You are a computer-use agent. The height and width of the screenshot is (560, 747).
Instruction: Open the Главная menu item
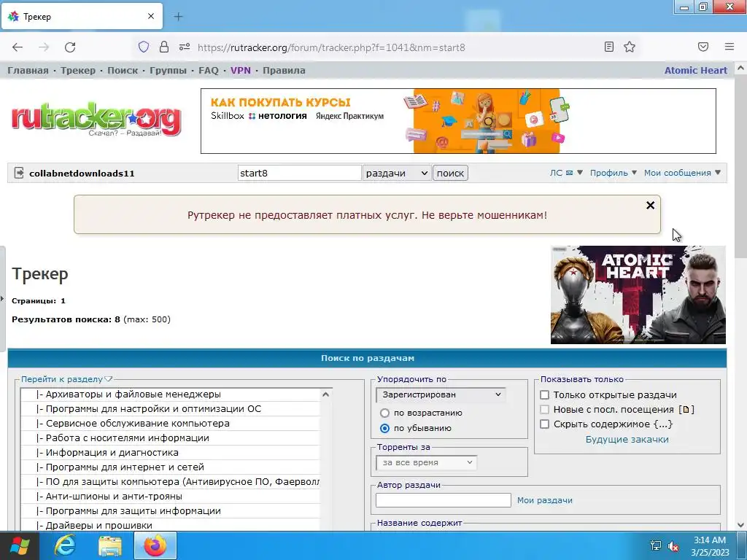[28, 71]
